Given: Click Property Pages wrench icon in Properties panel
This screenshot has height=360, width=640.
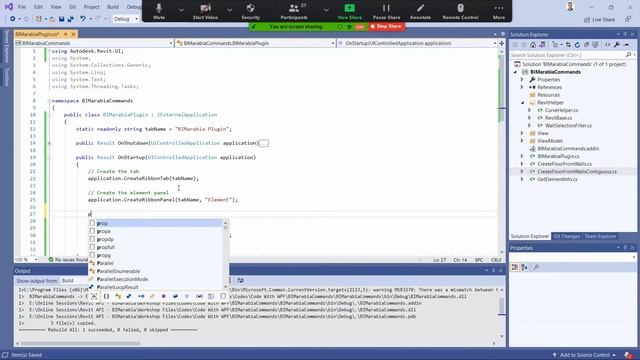Looking at the screenshot, I should pyautogui.click(x=536, y=267).
